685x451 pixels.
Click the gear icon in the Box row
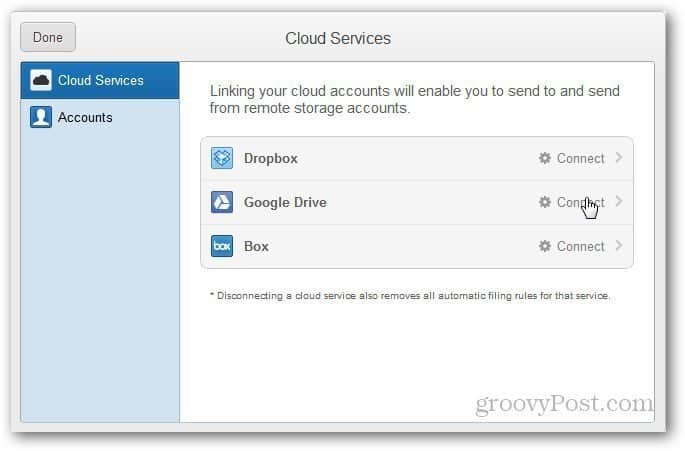point(544,246)
